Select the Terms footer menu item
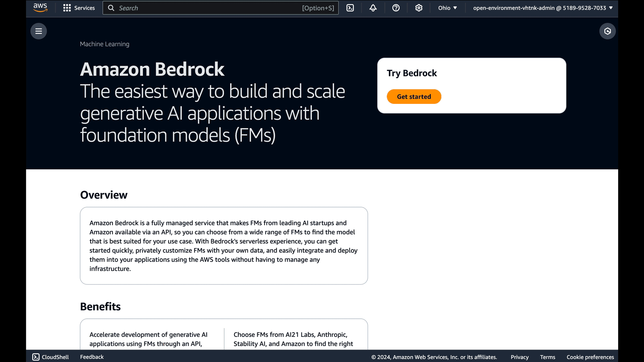 point(548,357)
